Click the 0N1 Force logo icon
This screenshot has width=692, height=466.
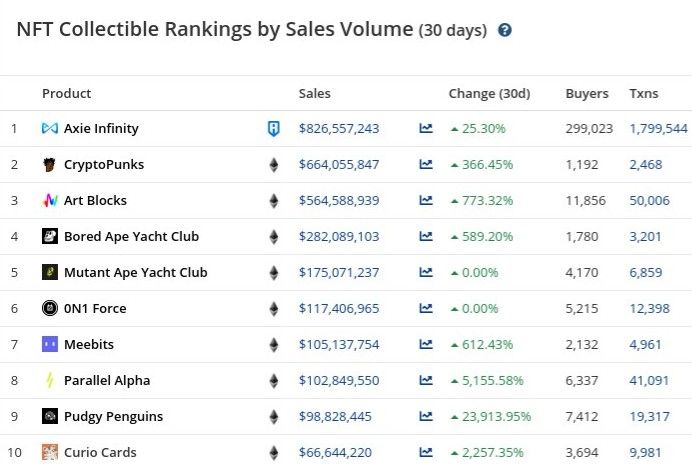[50, 309]
